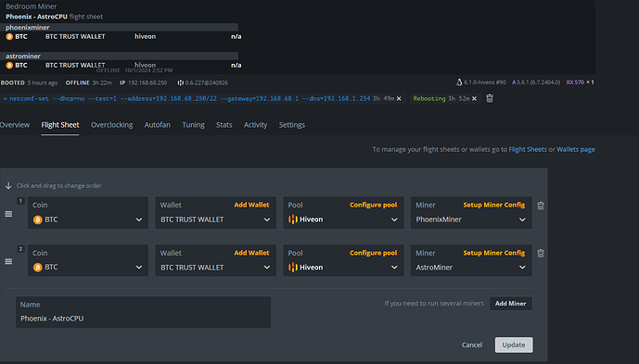Screen dimensions: 639x364
Task: Click the Bedroom Miner rig name
Action: (x=31, y=6)
